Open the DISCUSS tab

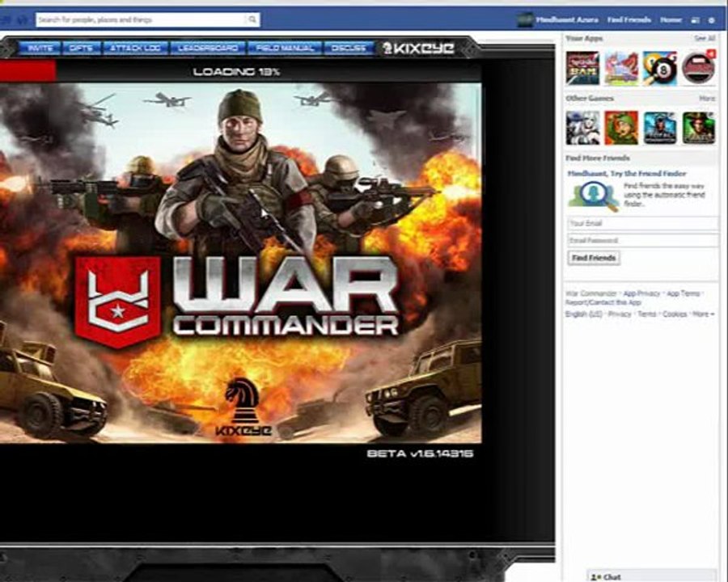point(349,48)
